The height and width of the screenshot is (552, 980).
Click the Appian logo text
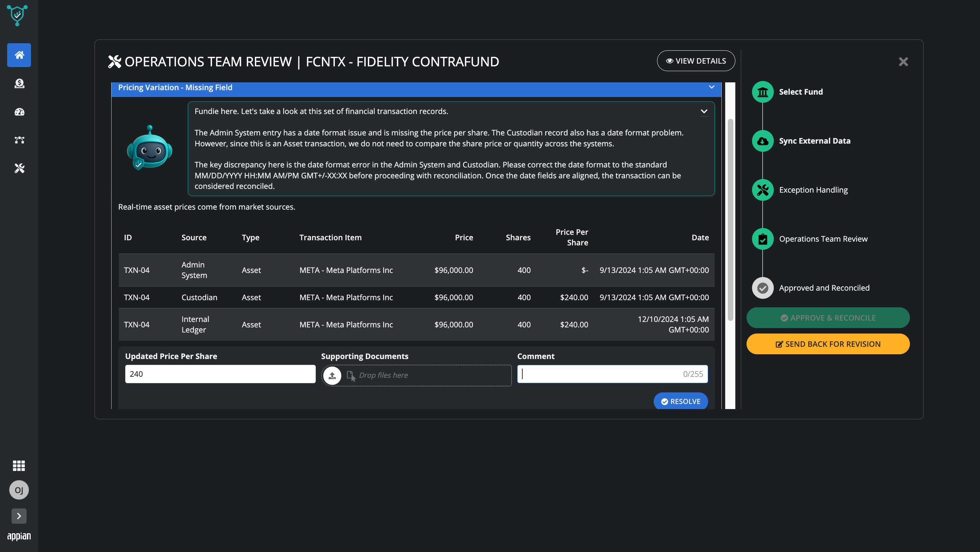point(19,536)
